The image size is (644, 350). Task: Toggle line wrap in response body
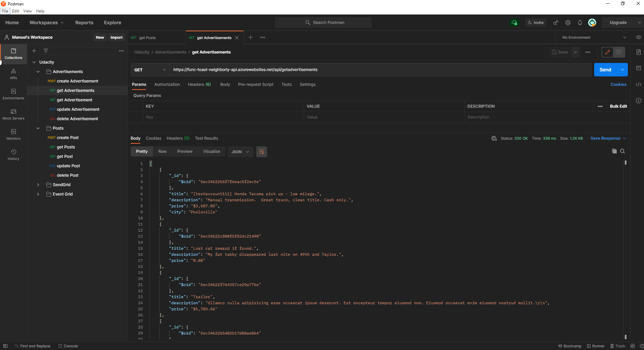pyautogui.click(x=262, y=152)
